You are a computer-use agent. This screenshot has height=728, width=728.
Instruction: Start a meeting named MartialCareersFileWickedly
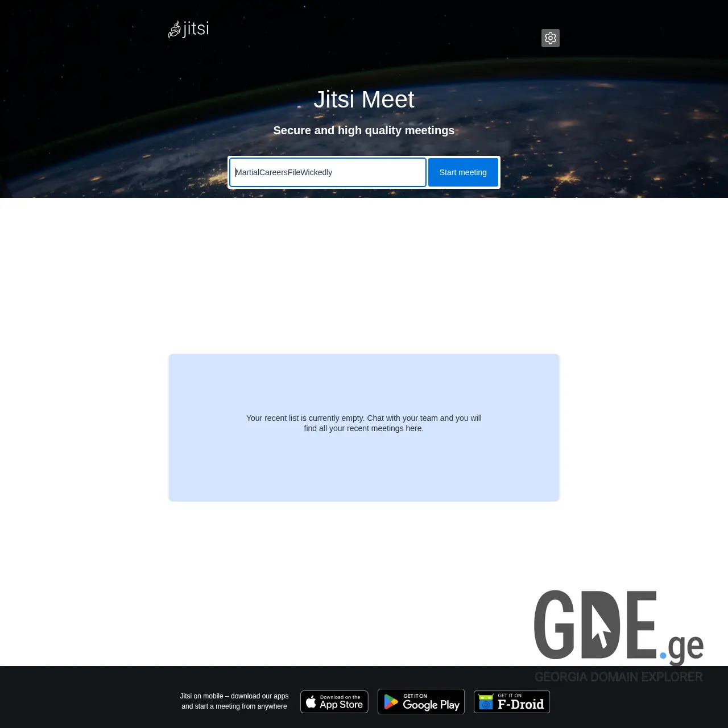pyautogui.click(x=463, y=172)
